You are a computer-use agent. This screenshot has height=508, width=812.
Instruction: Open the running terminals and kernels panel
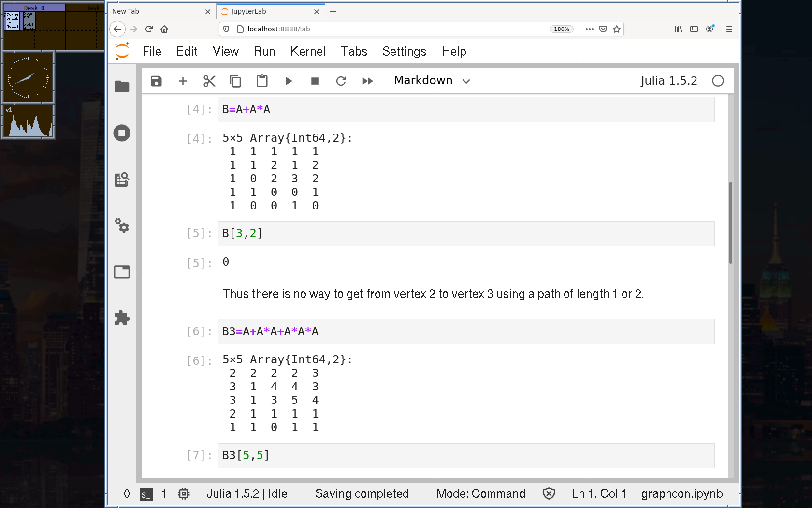(x=122, y=133)
